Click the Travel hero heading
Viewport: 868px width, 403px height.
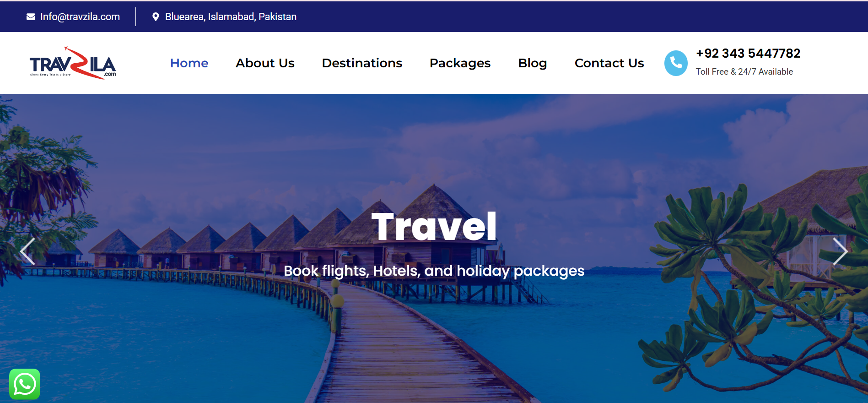(434, 227)
